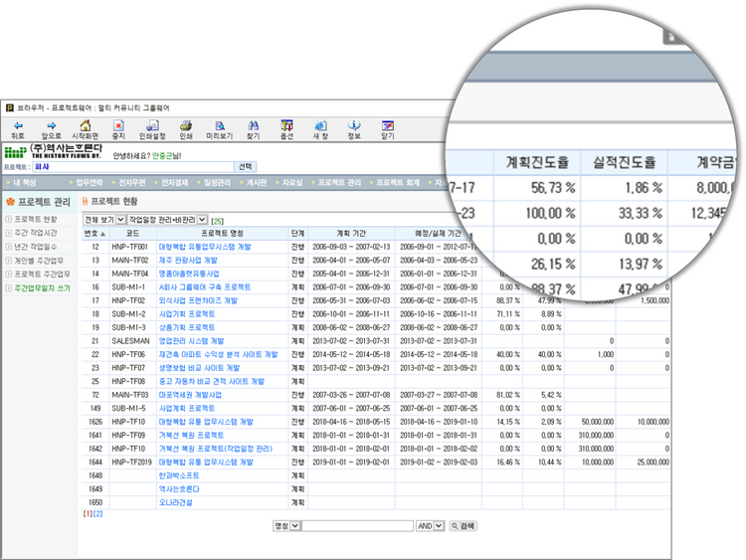The height and width of the screenshot is (560, 746).
Task: Click the 뒤로 back arrow icon
Action: [18, 125]
